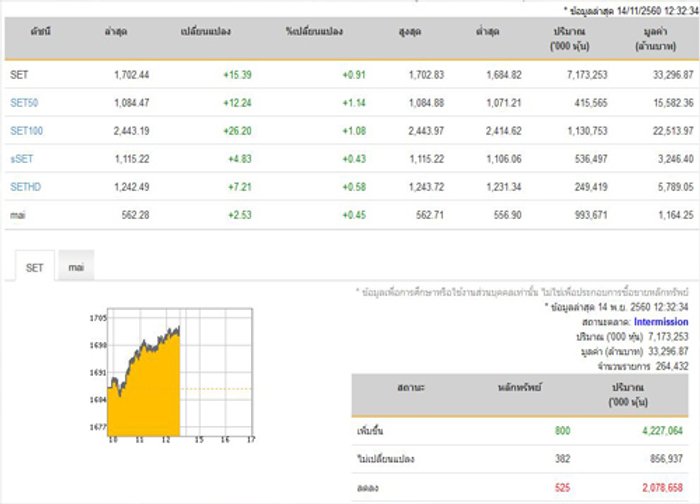Click declining securities count 525
Viewport: 700px width, 504px height.
pos(562,487)
